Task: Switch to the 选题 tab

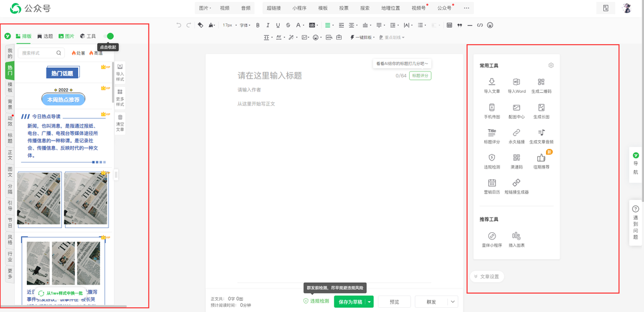Action: click(45, 36)
